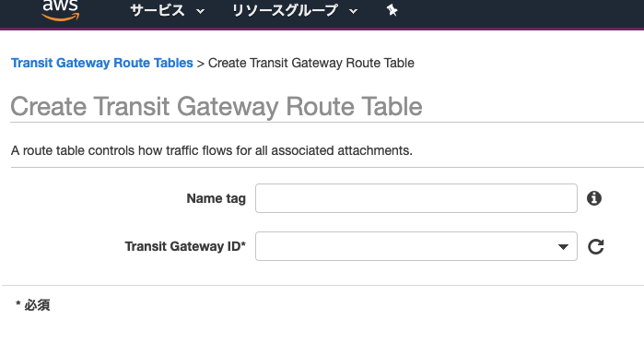This screenshot has height=355, width=644.
Task: Go to Transit Gateway Route Tables breadcrumb
Action: 102,63
